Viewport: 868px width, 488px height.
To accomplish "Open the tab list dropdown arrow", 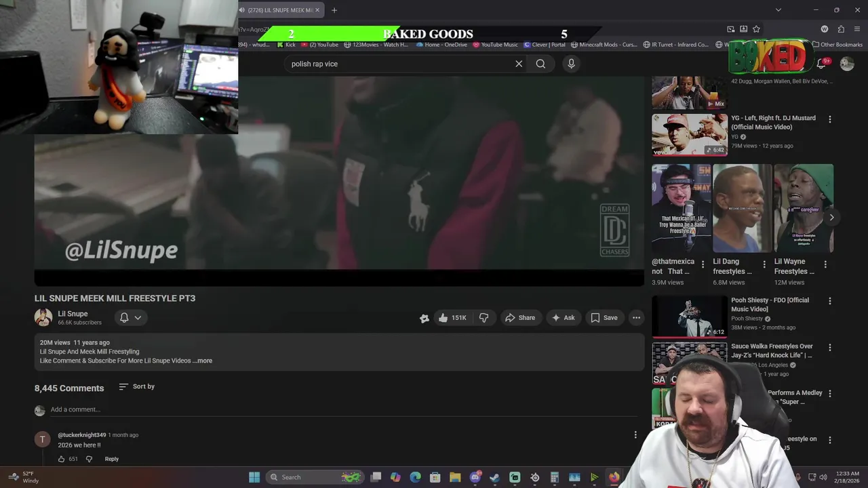I will [778, 10].
